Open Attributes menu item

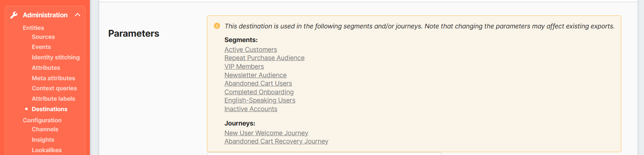point(46,68)
